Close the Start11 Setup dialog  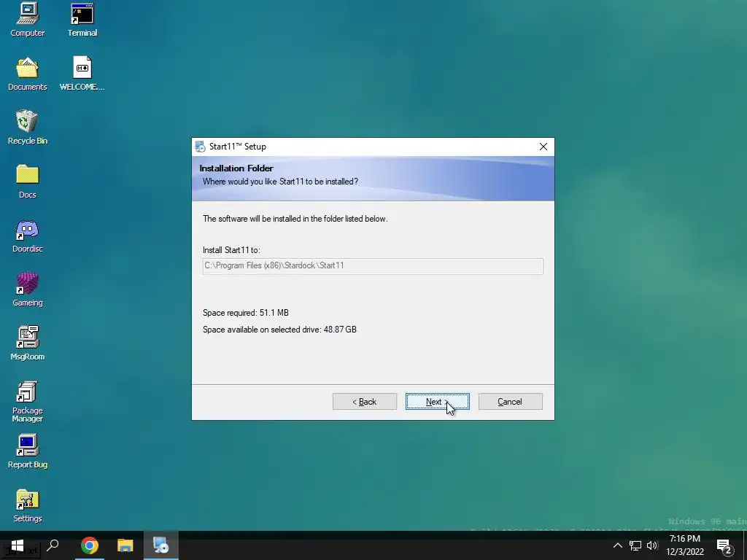click(543, 147)
